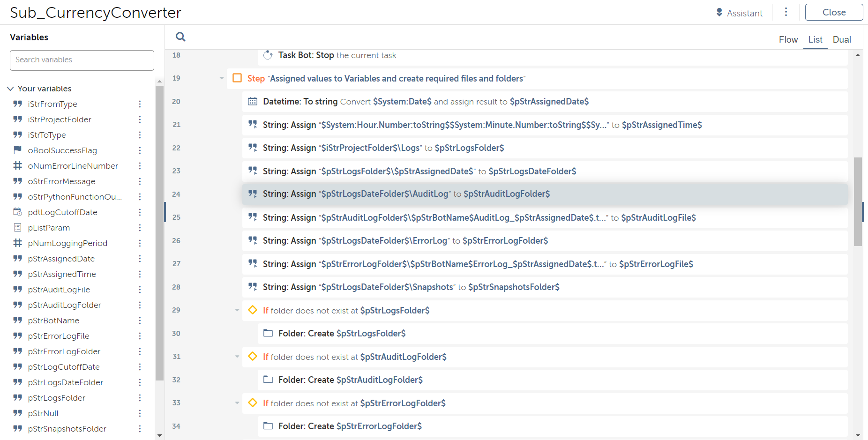
Task: Click the calendar icon on the Datetime: To string line
Action: coord(253,101)
